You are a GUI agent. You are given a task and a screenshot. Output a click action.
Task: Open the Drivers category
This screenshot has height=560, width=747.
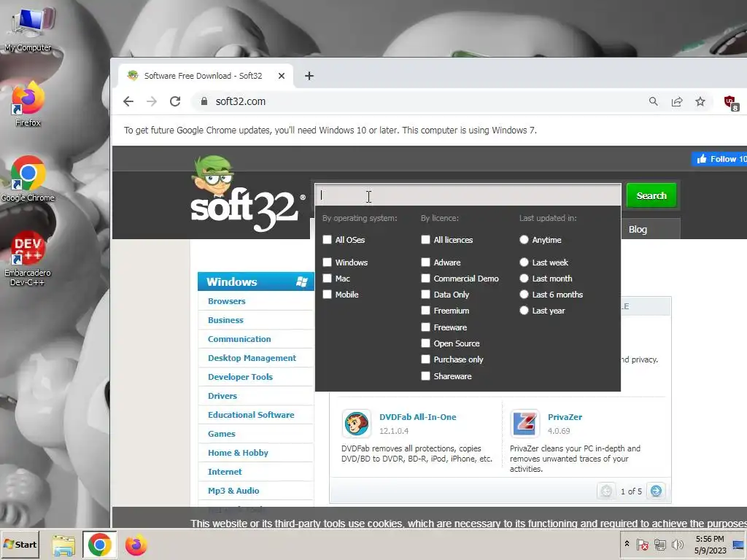[x=222, y=396]
